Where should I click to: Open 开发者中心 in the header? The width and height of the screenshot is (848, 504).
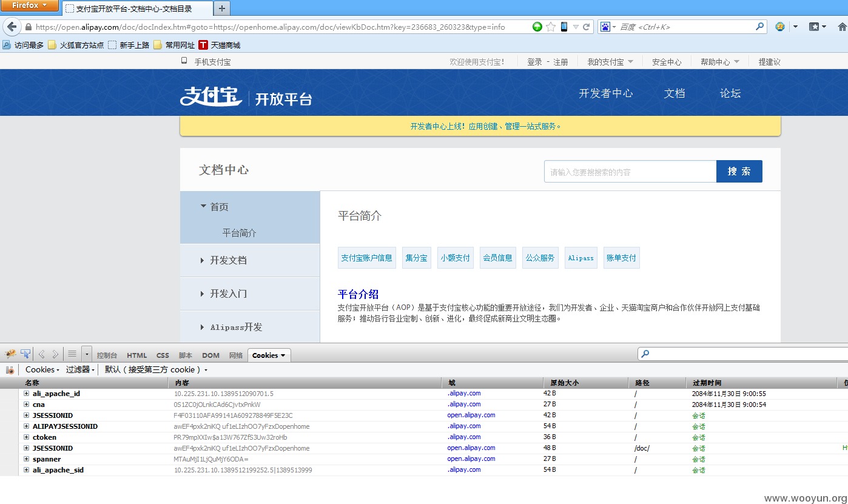tap(605, 93)
